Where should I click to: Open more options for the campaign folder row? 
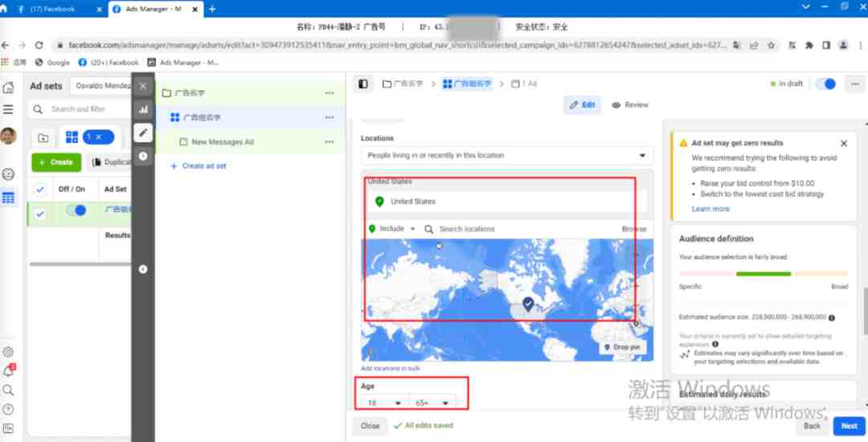tap(330, 93)
